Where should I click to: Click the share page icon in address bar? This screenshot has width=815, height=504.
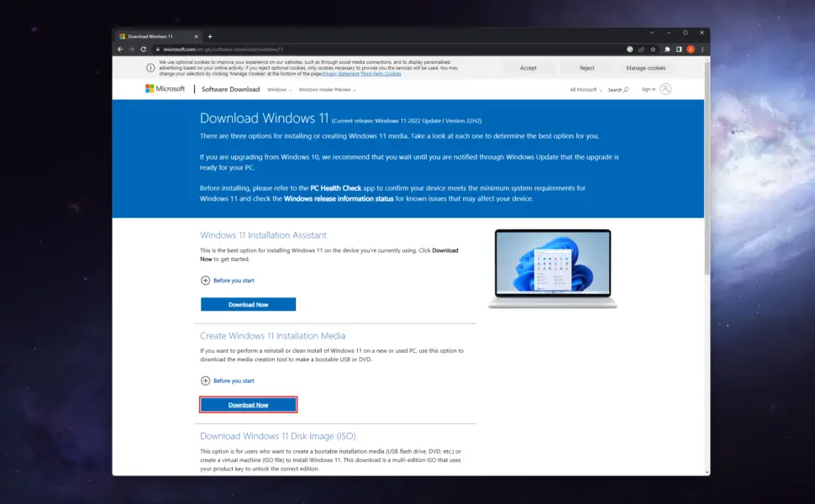point(641,50)
